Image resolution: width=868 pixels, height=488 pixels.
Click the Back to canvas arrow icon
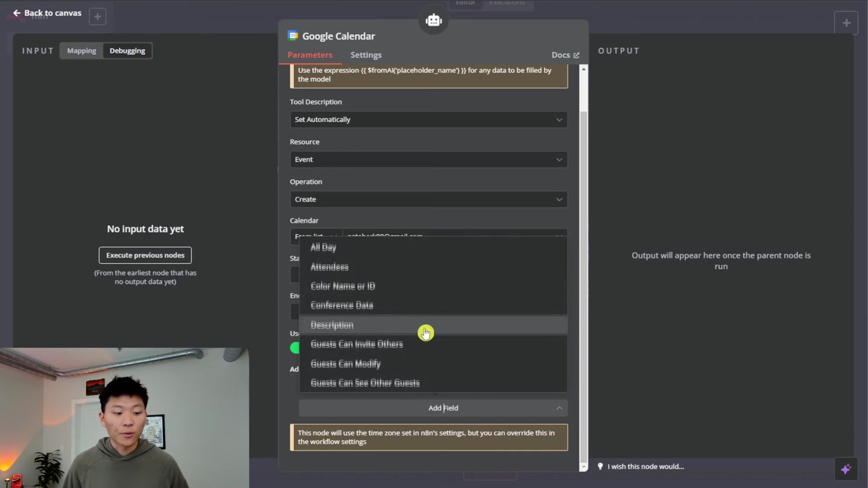(17, 13)
